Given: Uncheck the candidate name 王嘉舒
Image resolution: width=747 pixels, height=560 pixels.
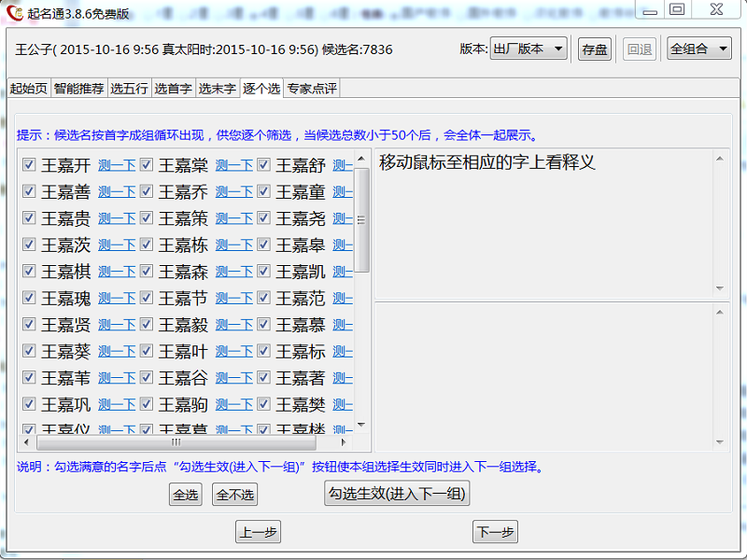Looking at the screenshot, I should (x=263, y=167).
